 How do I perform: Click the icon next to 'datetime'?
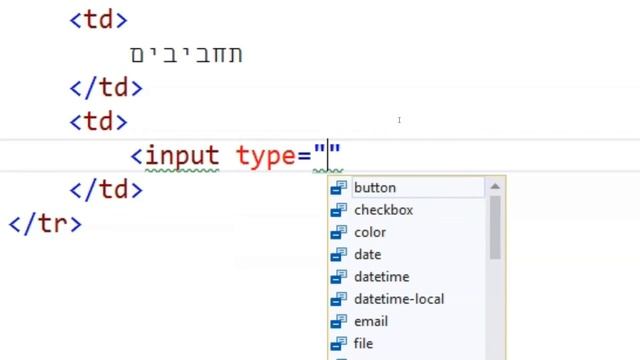pyautogui.click(x=339, y=277)
